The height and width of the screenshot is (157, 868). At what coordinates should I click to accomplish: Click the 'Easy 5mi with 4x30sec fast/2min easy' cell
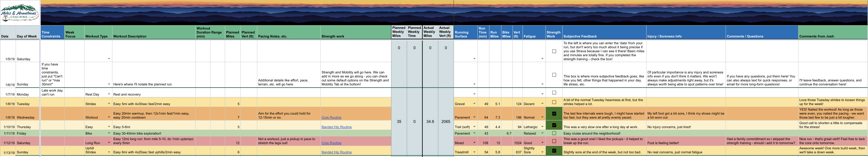tap(154, 102)
